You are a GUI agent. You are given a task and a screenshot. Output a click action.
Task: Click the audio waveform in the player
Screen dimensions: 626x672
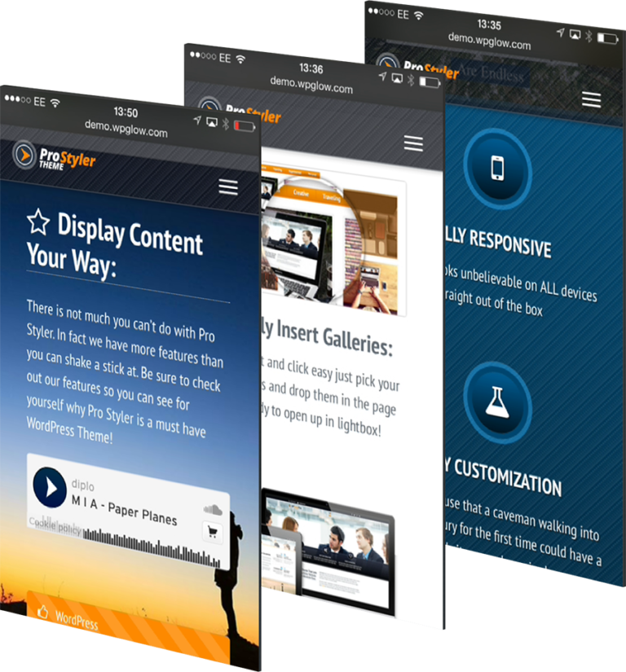[x=152, y=547]
